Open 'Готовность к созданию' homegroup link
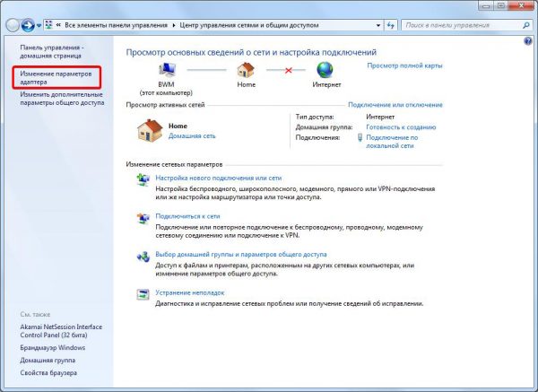Screen dimensions: 538x392 [401, 127]
